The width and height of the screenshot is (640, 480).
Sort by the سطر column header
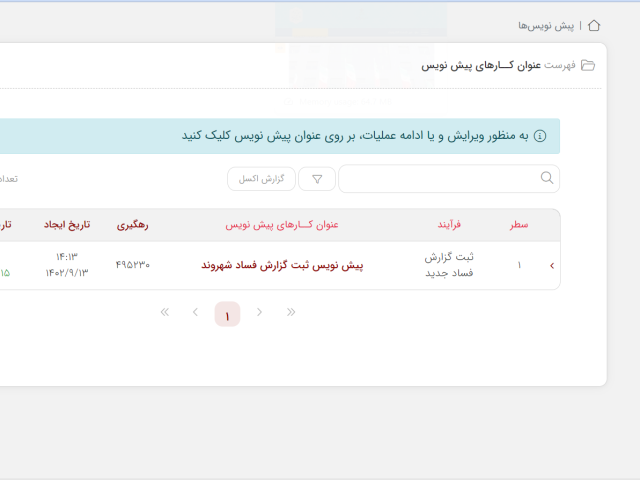coord(519,225)
